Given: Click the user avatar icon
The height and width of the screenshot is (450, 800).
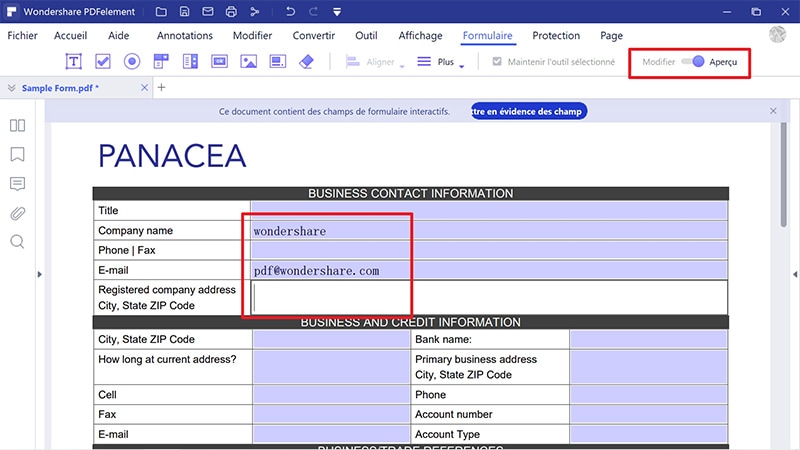Looking at the screenshot, I should (x=778, y=34).
